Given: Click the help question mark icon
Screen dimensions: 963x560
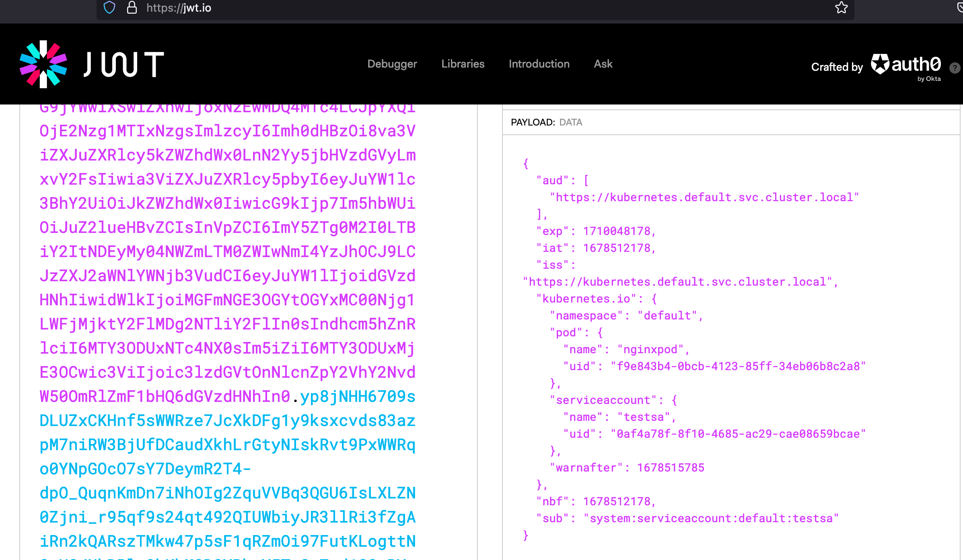Looking at the screenshot, I should pyautogui.click(x=955, y=68).
